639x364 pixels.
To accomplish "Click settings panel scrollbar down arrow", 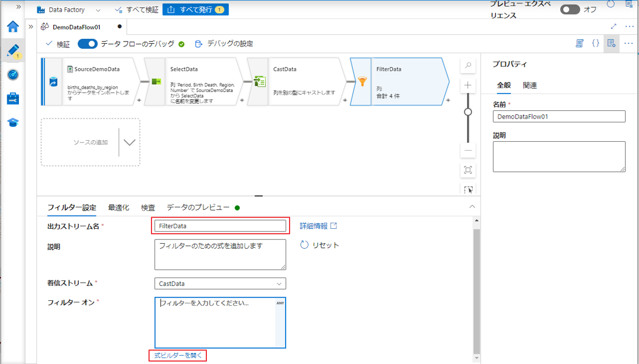I will pos(477,358).
